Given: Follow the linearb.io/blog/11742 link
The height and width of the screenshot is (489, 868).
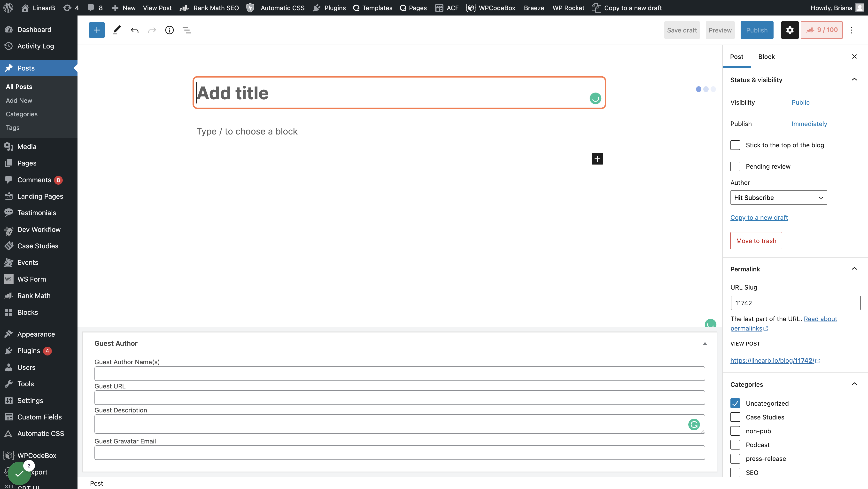Looking at the screenshot, I should [775, 361].
